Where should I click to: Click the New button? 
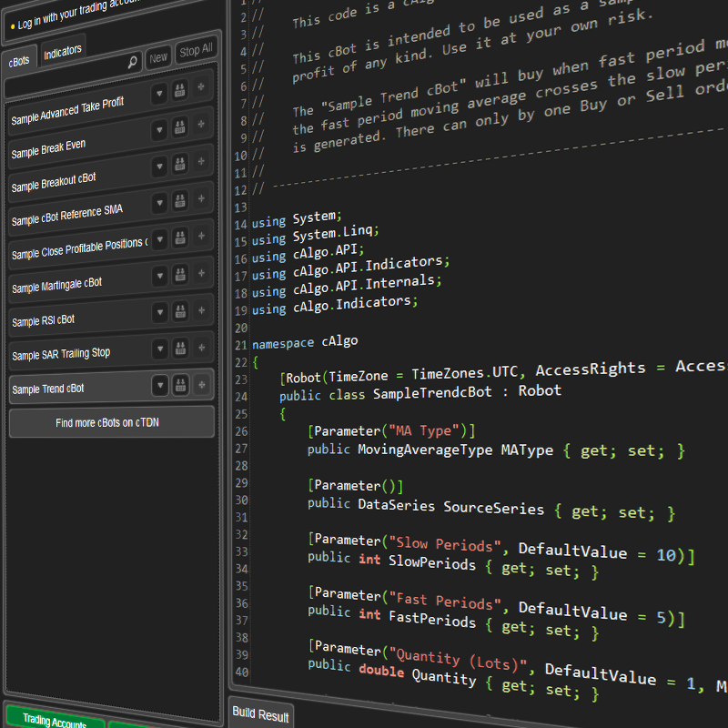[x=158, y=56]
